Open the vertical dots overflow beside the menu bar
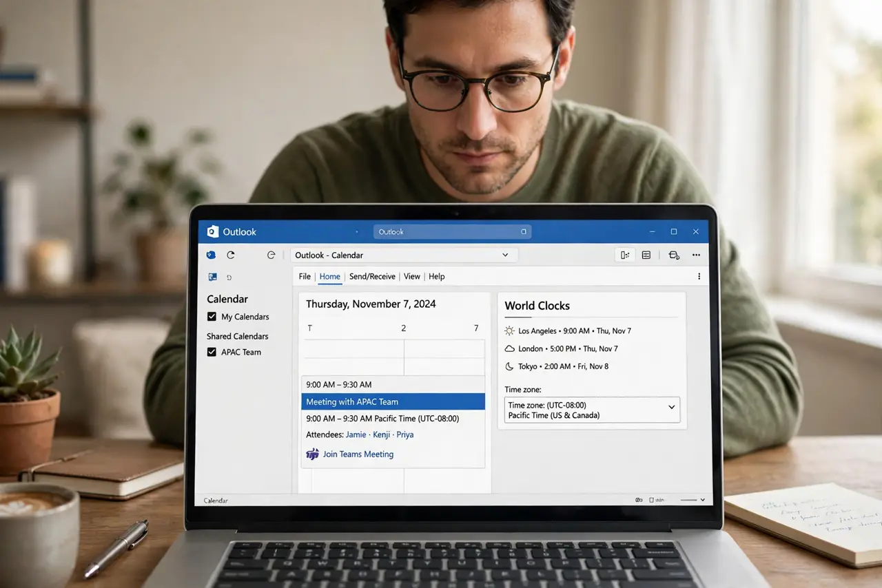 point(699,277)
